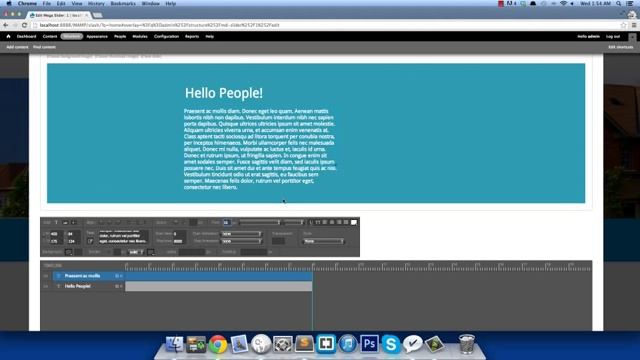Click the 'Hello People!' heading in slide
640x360 pixels.
click(224, 93)
